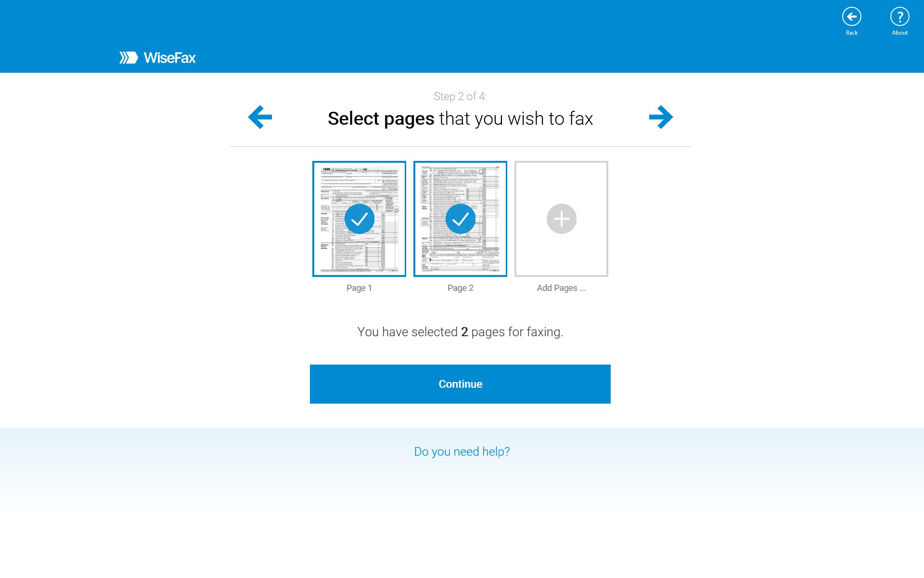Open the 'Do you need help?' link
Image resolution: width=924 pixels, height=578 pixels.
(462, 451)
